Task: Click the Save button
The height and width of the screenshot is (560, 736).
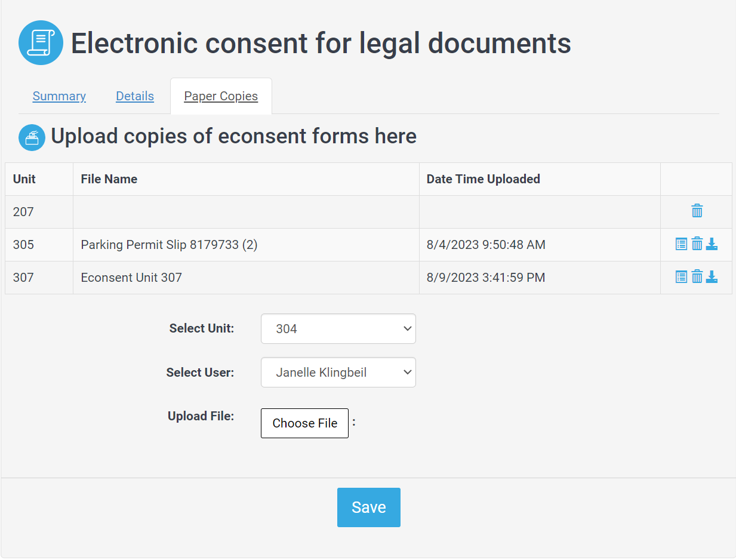Action: point(369,507)
